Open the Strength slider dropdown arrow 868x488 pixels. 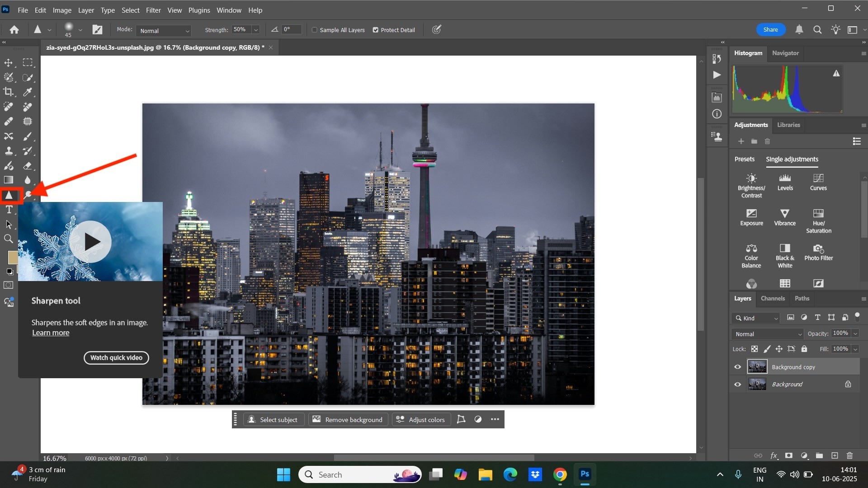tap(256, 30)
